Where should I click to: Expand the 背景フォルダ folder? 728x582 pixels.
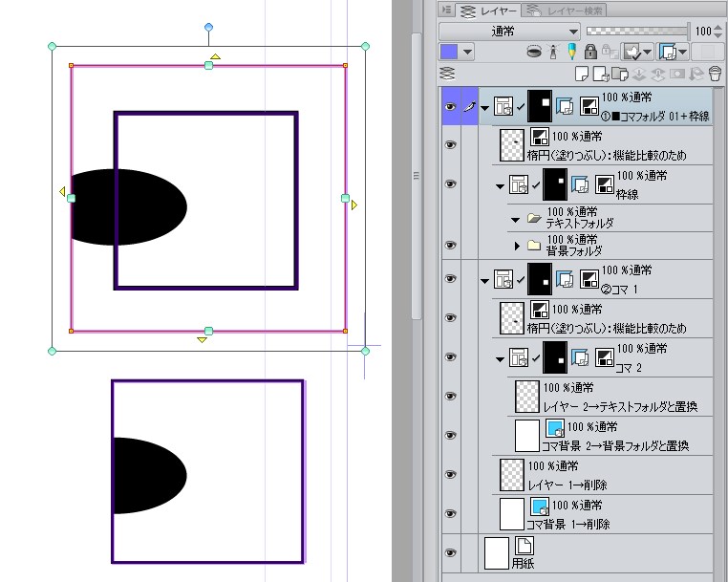click(518, 246)
